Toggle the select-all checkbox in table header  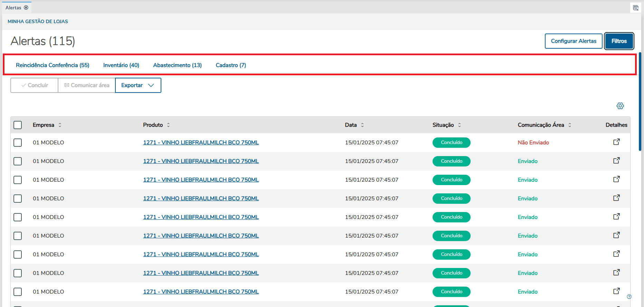point(18,125)
